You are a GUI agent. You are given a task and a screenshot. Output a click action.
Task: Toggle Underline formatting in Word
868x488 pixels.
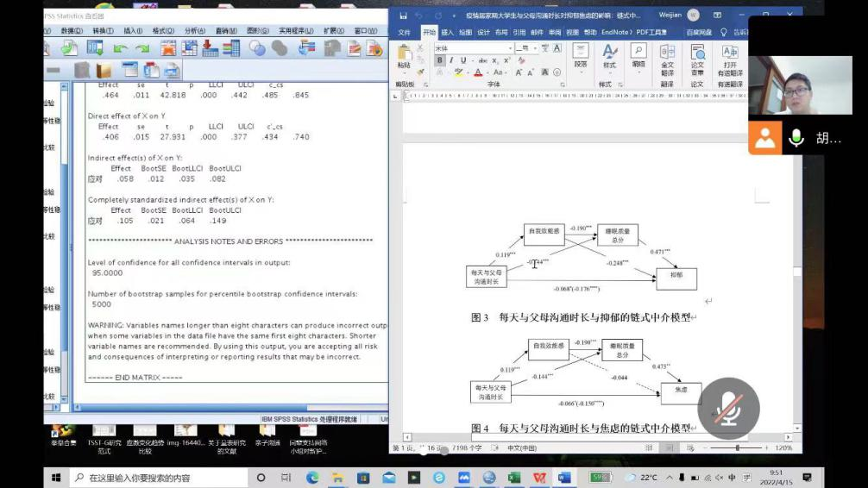tap(463, 60)
